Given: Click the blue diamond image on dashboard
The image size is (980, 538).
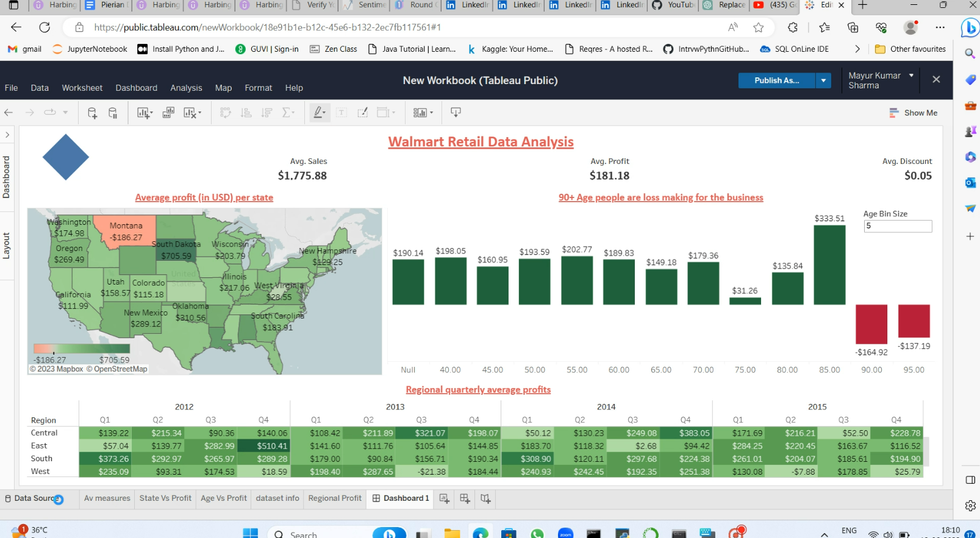Looking at the screenshot, I should click(x=66, y=157).
